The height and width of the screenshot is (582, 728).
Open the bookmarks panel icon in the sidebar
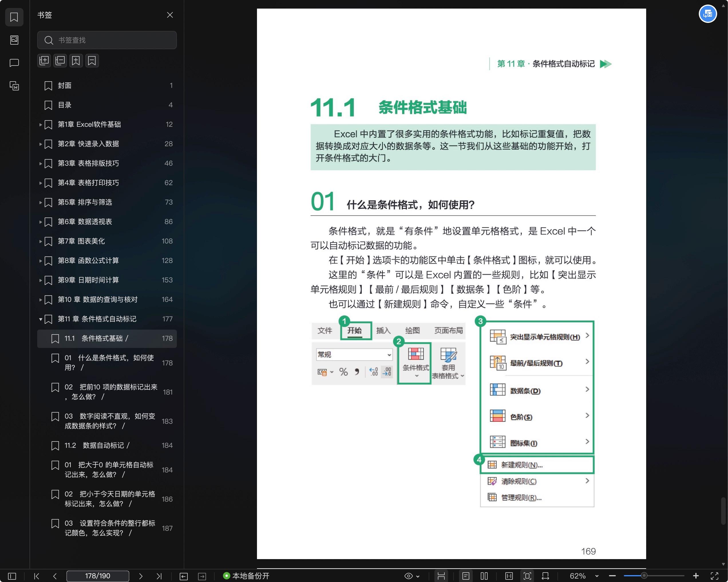coord(14,17)
